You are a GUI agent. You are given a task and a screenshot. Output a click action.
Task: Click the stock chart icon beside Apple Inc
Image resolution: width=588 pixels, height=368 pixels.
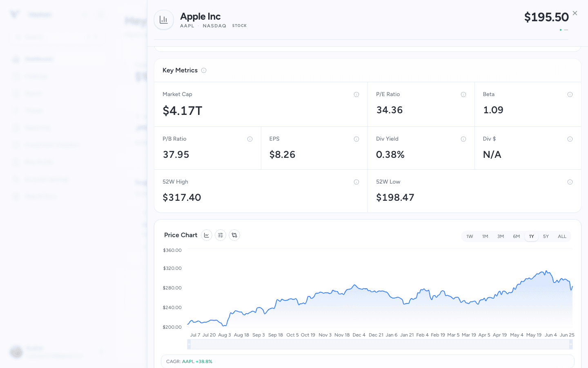pos(164,20)
